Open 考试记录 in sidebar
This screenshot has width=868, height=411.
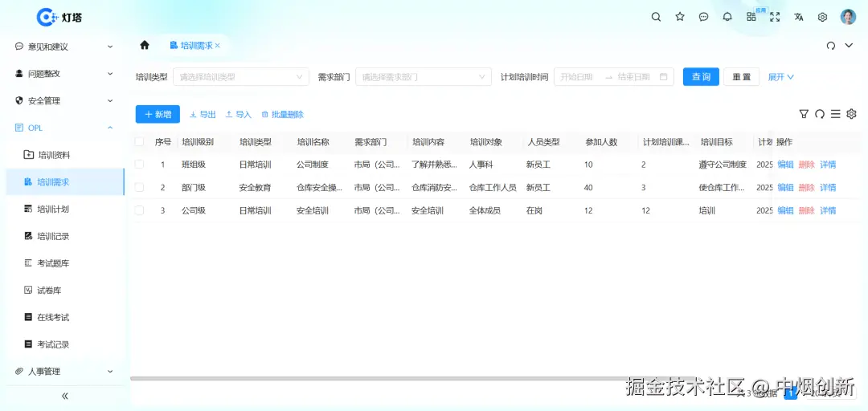(65, 344)
